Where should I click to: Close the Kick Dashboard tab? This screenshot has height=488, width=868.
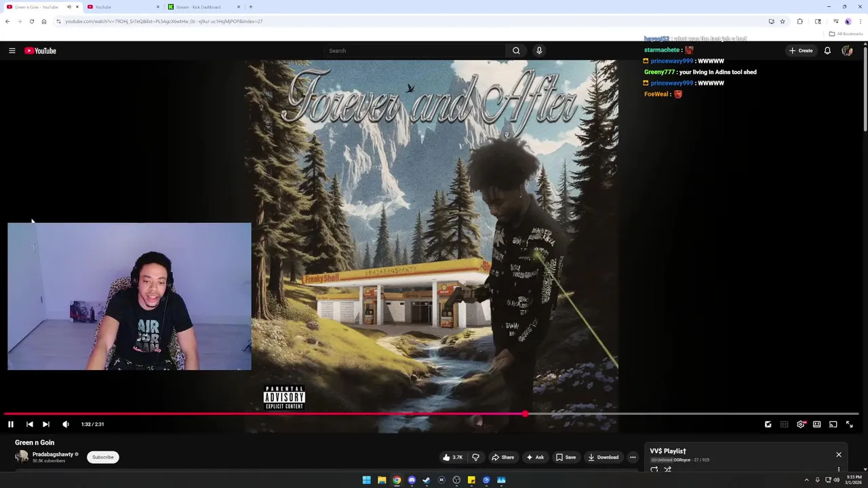238,7
